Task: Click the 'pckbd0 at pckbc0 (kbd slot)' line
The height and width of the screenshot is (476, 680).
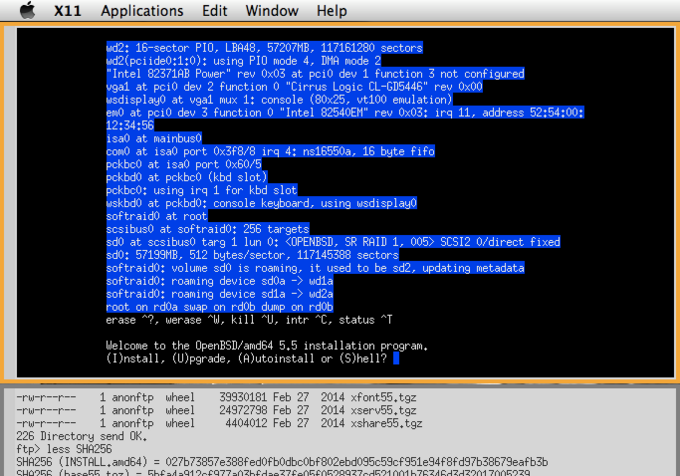Action: [186, 177]
